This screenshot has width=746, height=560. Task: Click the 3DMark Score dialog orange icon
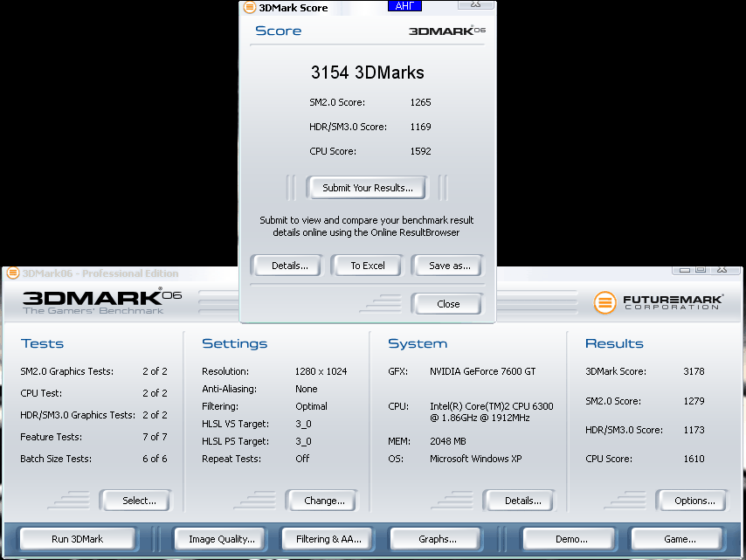[x=250, y=7]
